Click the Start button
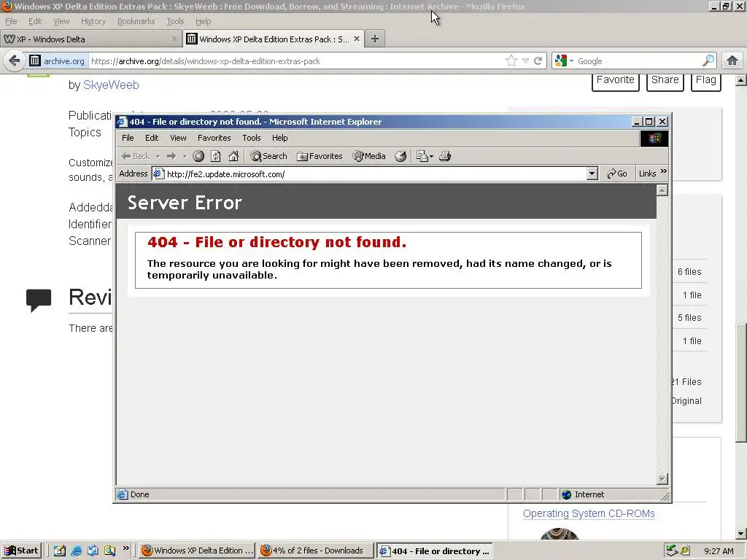Image resolution: width=747 pixels, height=560 pixels. (21, 551)
